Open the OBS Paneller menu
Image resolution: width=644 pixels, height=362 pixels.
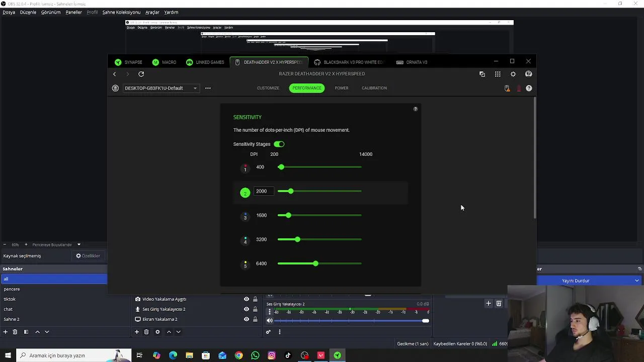tap(73, 12)
